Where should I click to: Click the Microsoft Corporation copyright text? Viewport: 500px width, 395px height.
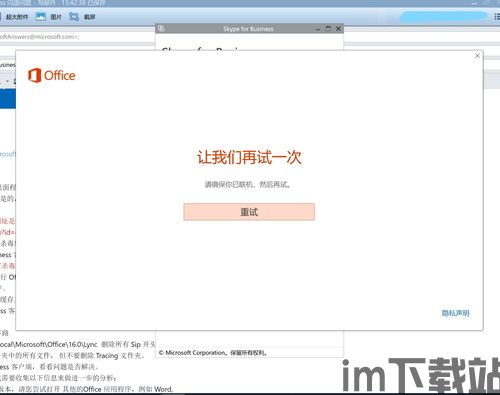tap(213, 353)
